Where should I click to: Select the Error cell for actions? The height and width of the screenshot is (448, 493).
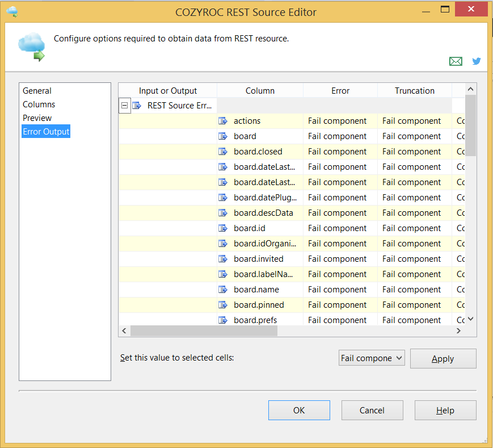point(340,121)
